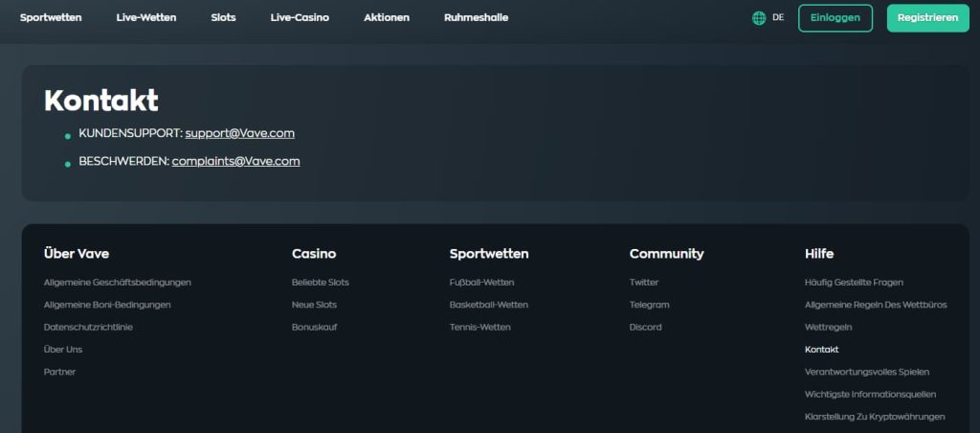Image resolution: width=980 pixels, height=433 pixels.
Task: Open the Datenschutzrichtlinie link
Action: (x=88, y=327)
